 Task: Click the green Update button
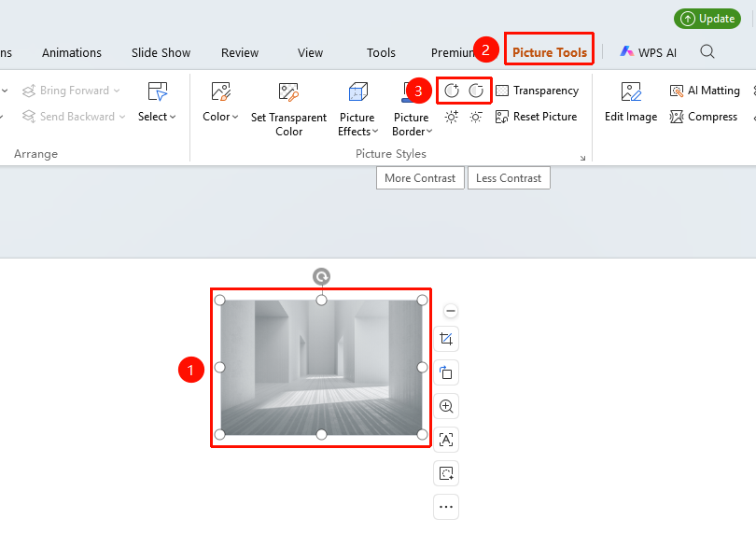(707, 19)
